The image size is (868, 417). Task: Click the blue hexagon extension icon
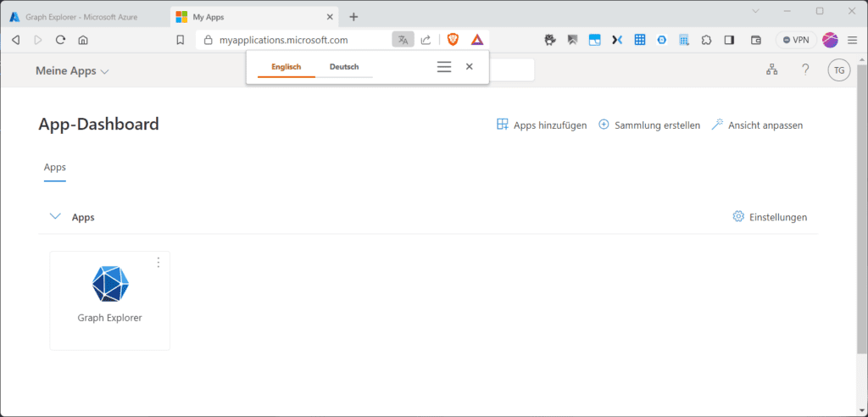coord(661,40)
